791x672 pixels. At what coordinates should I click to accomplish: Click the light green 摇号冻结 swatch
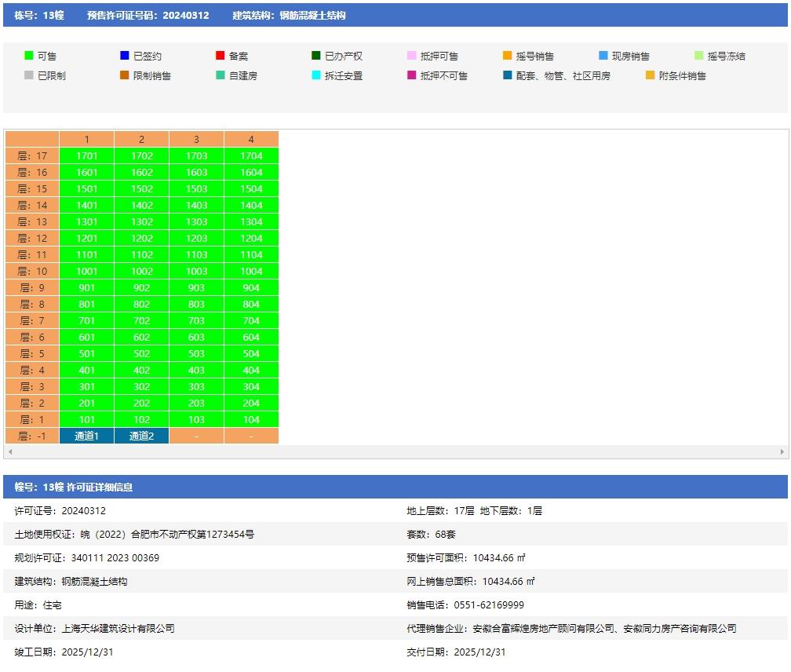[698, 56]
